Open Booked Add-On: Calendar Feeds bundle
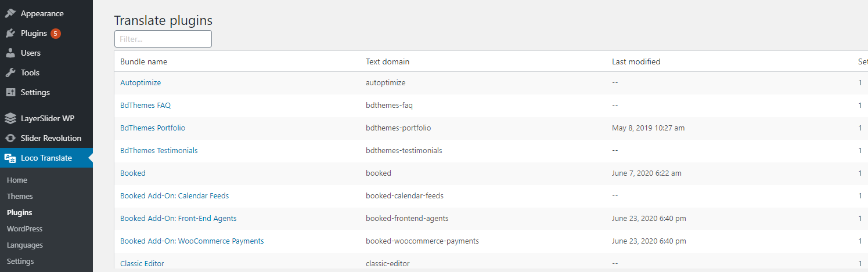This screenshot has height=272, width=868. click(174, 195)
